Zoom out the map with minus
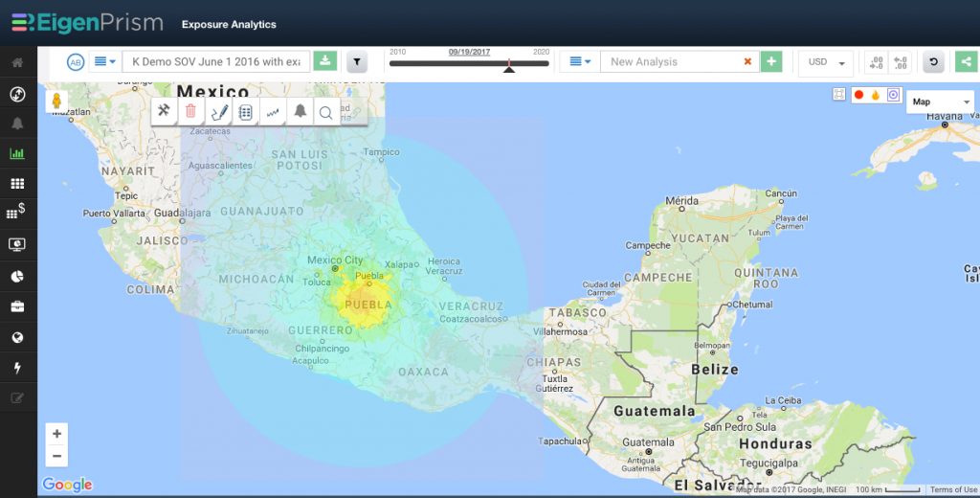 coord(56,456)
